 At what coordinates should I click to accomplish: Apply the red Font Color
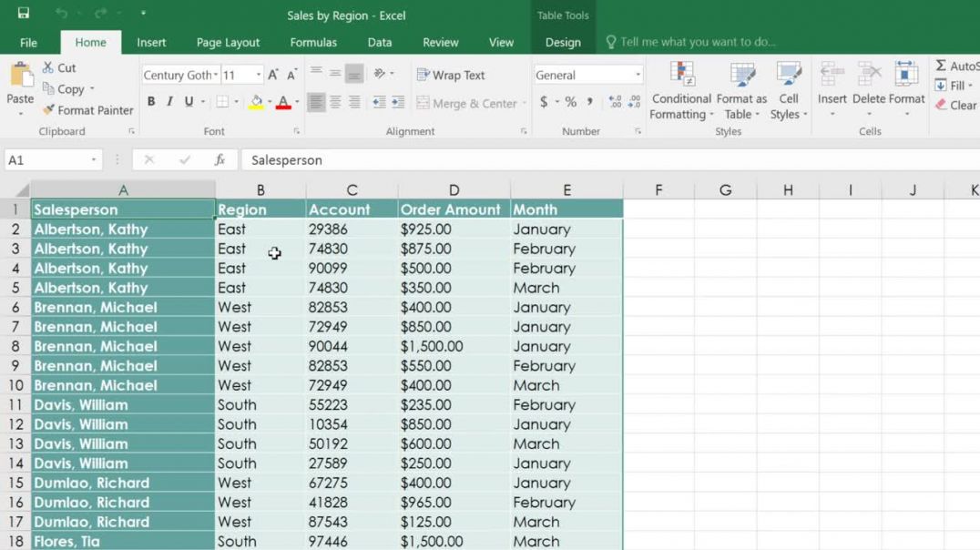pyautogui.click(x=283, y=103)
